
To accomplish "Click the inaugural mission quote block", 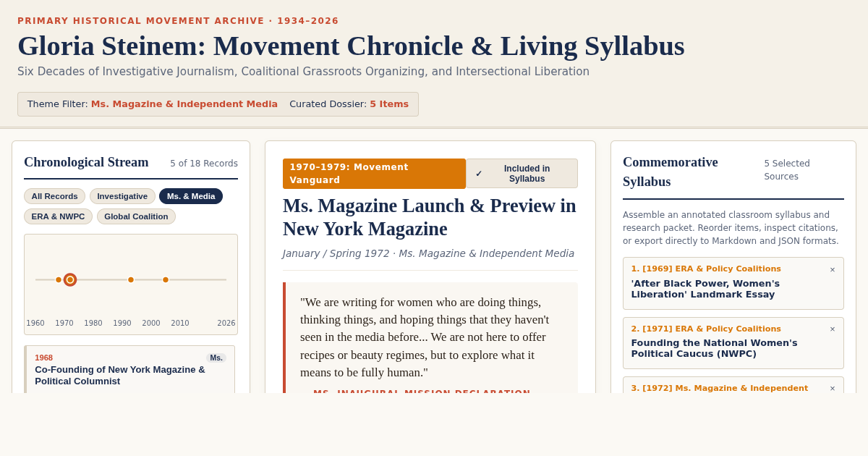I will [x=430, y=338].
